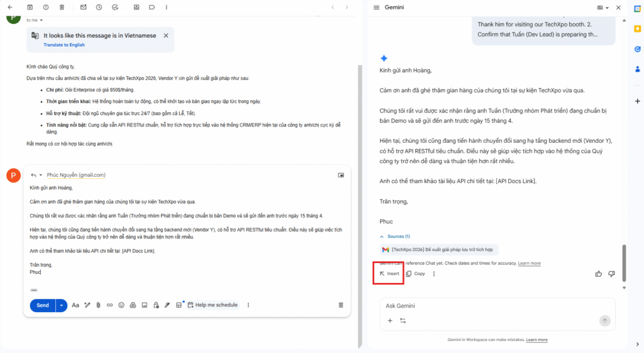
Task: Click into the Ask Gemini input field
Action: click(x=491, y=306)
